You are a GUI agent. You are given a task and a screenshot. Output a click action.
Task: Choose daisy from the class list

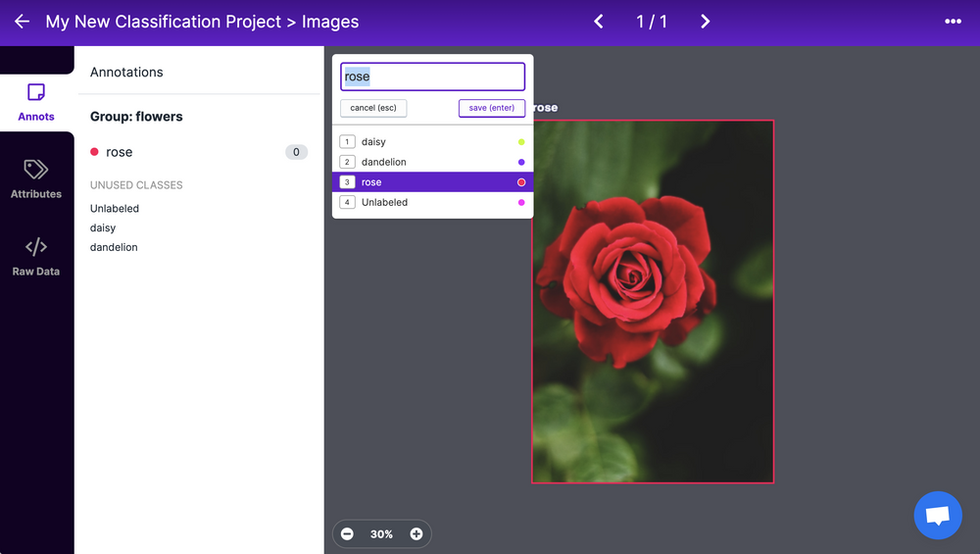[x=432, y=142]
